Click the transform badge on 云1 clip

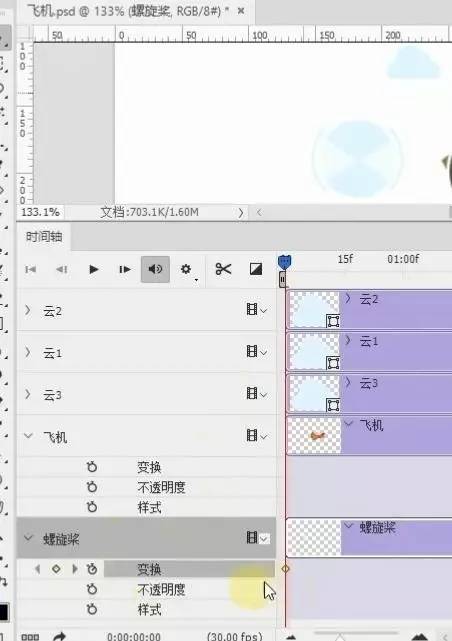point(333,363)
